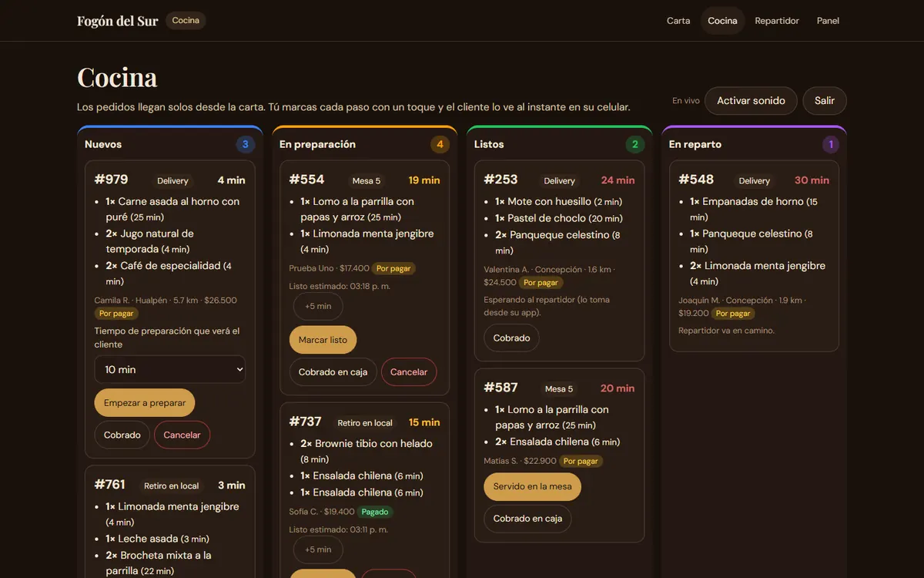Click the Por pagar badge on order #979
Image resolution: width=924 pixels, height=578 pixels.
pos(116,314)
